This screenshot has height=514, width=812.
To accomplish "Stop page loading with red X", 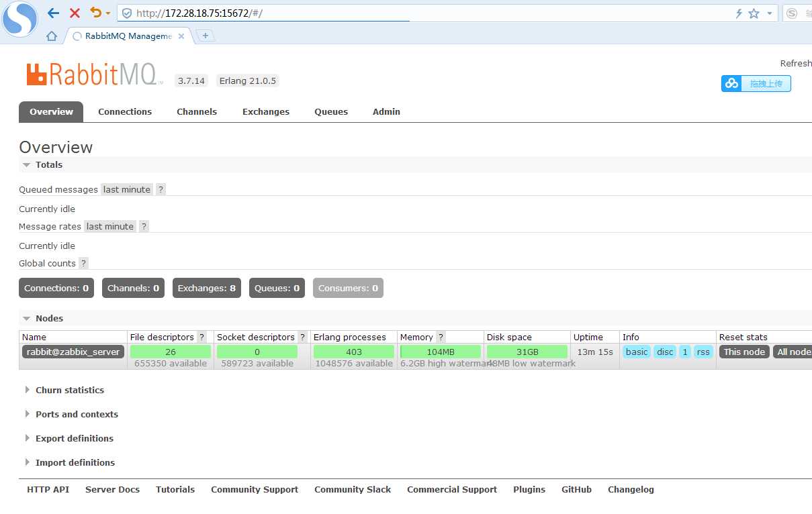I will click(x=75, y=13).
